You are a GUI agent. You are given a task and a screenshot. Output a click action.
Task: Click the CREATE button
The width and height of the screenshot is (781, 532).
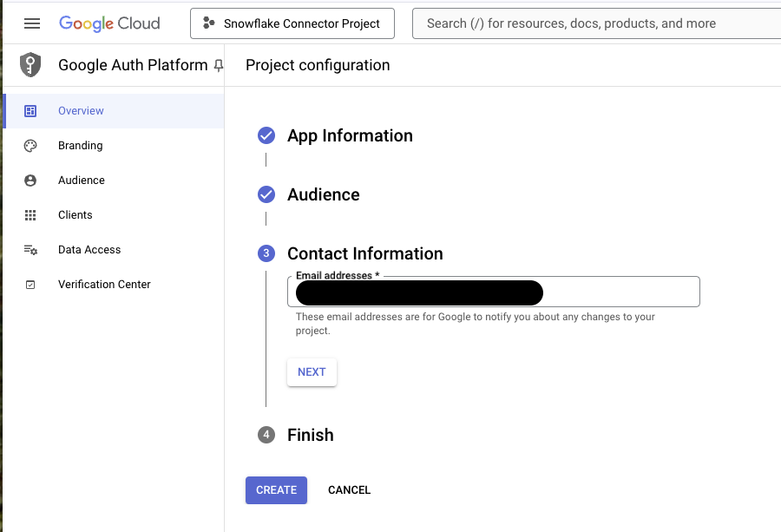coord(276,490)
